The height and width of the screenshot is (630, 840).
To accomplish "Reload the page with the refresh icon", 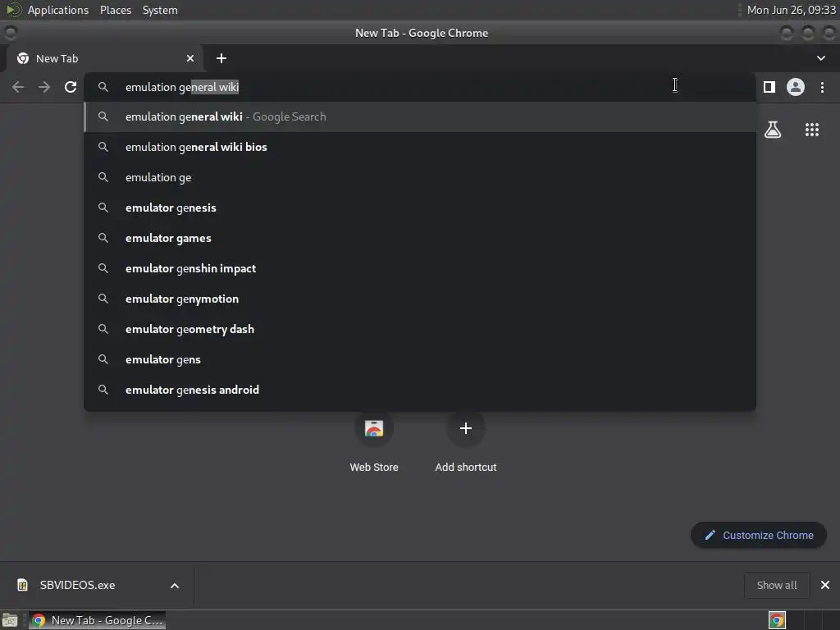I will [x=71, y=87].
